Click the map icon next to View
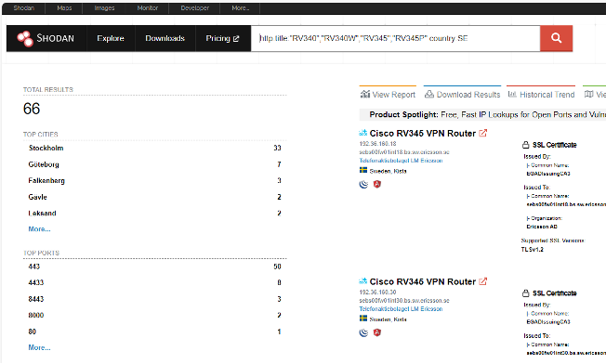Image resolution: width=606 pixels, height=364 pixels. (588, 94)
